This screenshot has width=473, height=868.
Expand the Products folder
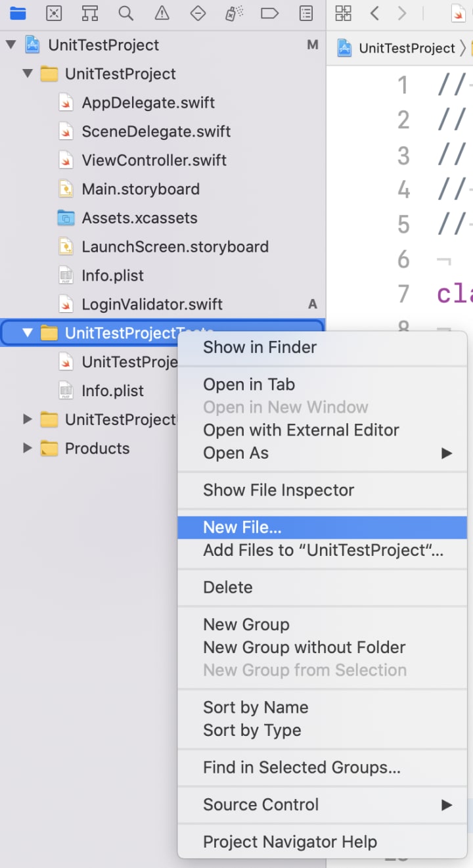click(28, 448)
